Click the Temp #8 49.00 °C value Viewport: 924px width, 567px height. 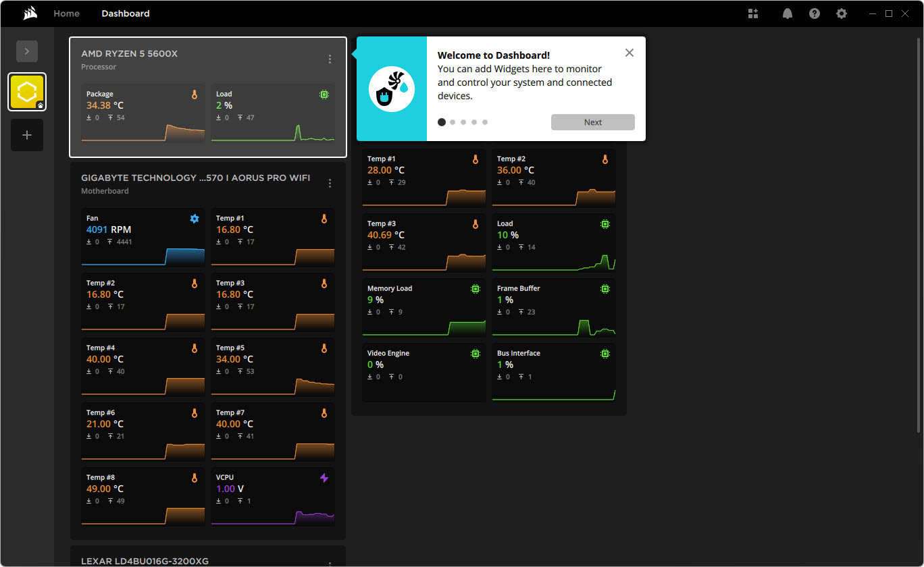coord(105,489)
